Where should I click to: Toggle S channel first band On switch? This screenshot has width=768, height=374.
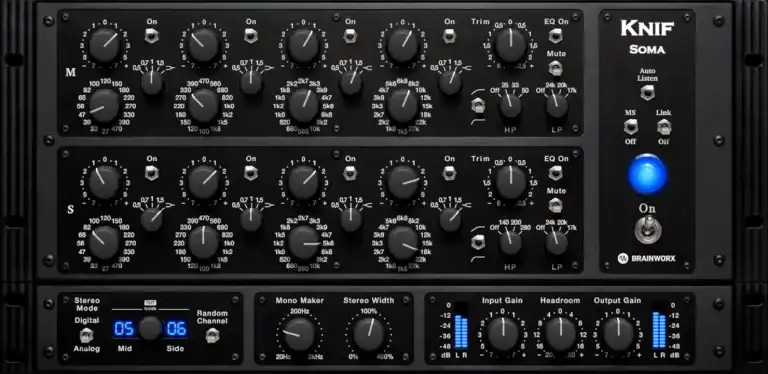pos(151,172)
